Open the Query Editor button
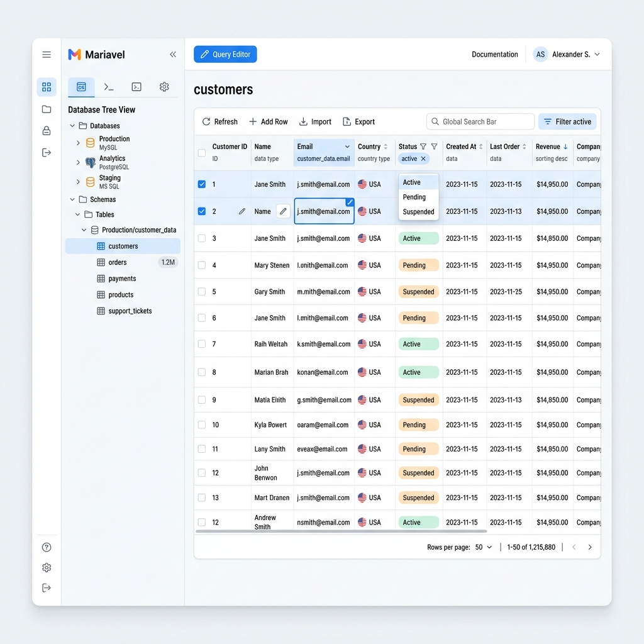This screenshot has height=644, width=644. point(225,55)
